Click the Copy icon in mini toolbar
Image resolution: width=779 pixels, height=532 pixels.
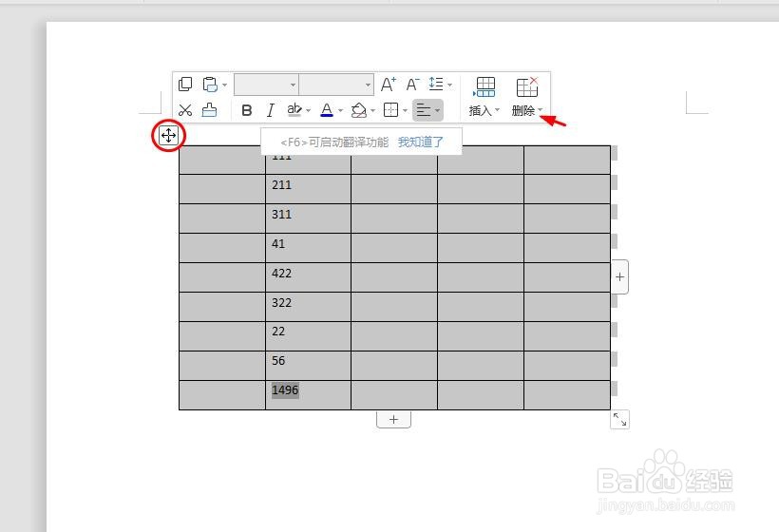185,84
